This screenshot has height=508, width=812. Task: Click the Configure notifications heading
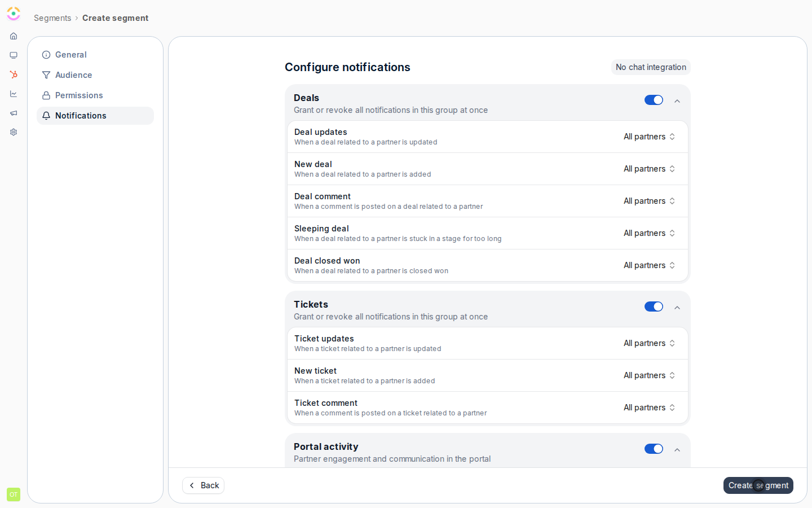coord(347,67)
